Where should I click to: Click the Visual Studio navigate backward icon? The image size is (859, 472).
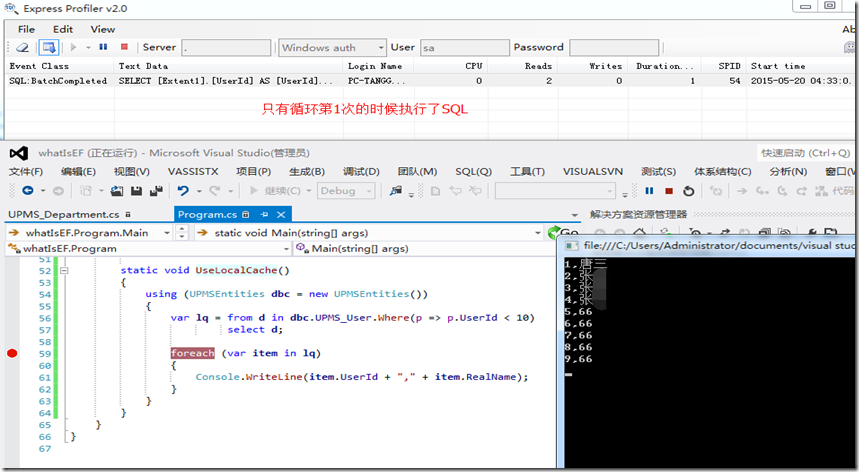27,191
